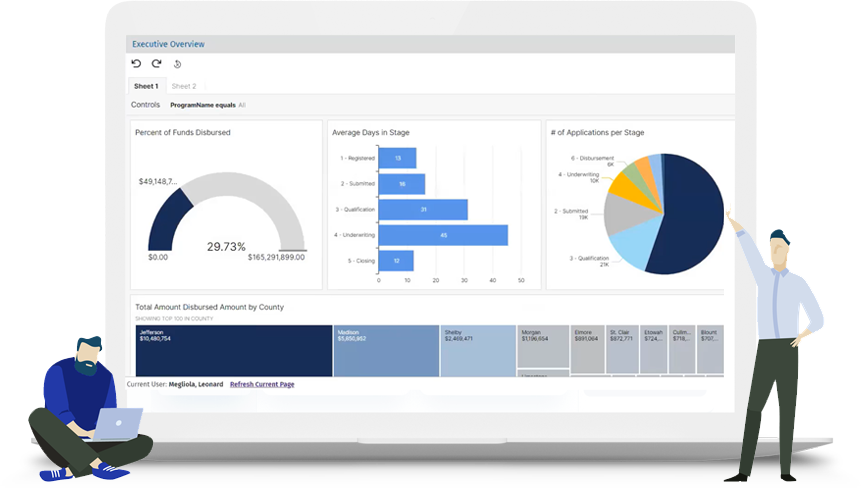Click the reset history icon
Image resolution: width=861 pixels, height=488 pixels.
point(177,64)
